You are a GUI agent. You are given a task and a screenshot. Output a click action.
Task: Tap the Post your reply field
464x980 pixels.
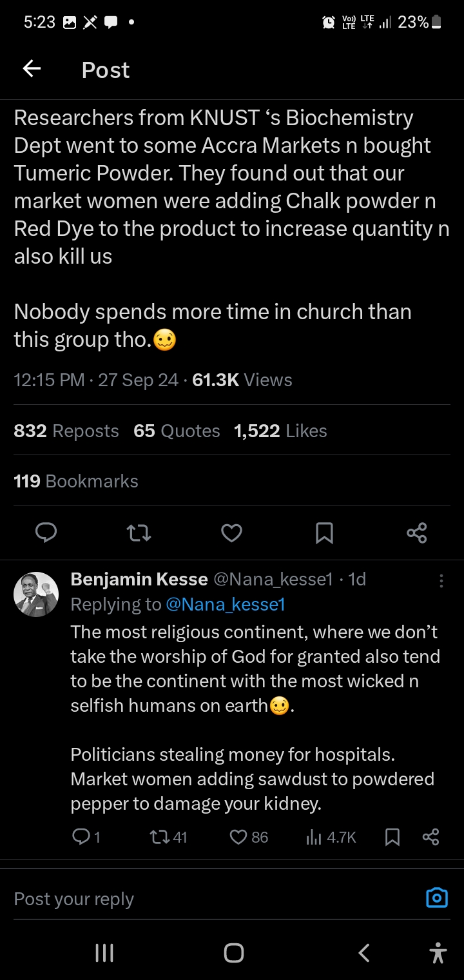(193, 899)
